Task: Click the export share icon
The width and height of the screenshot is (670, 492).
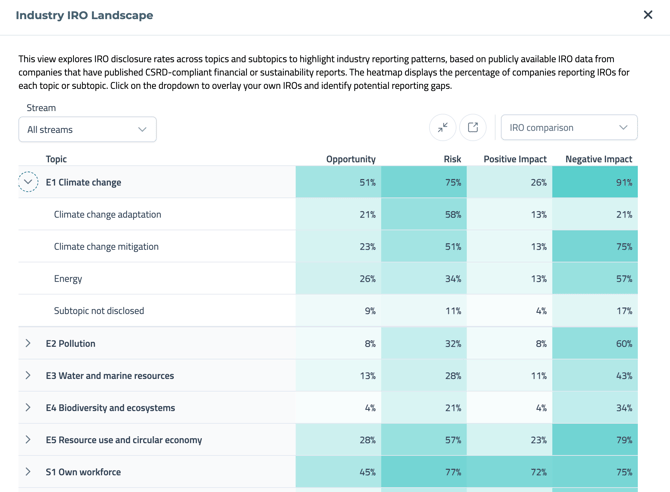Action: (x=473, y=128)
